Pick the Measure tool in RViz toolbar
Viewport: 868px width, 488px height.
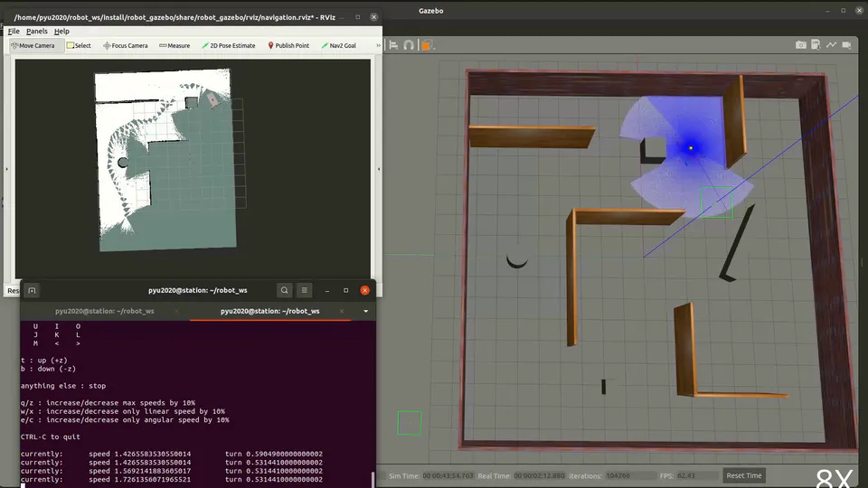click(175, 45)
